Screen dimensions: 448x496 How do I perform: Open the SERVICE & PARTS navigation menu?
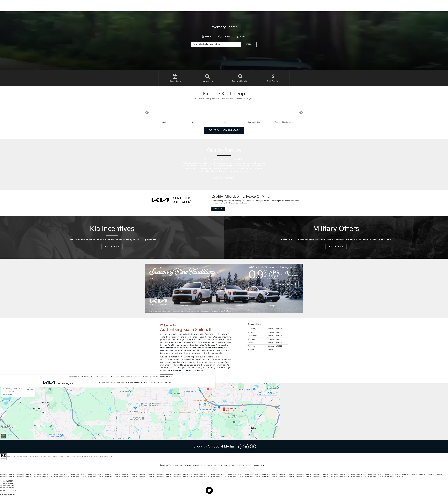[150, 383]
